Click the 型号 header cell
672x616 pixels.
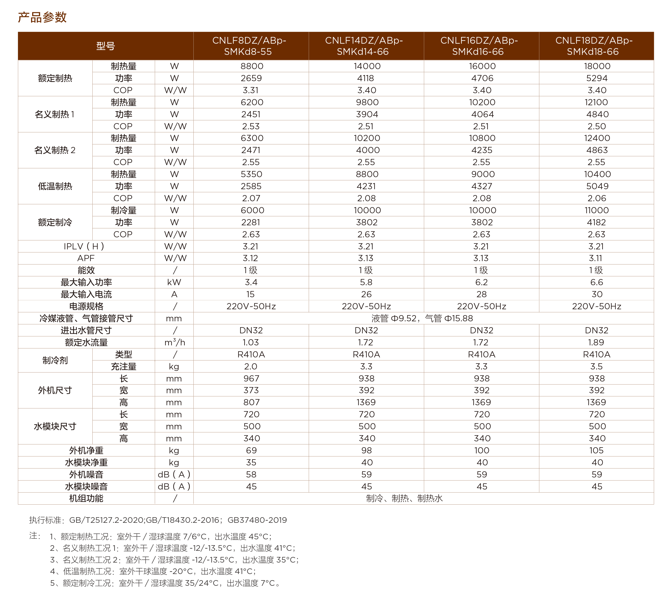coord(105,46)
